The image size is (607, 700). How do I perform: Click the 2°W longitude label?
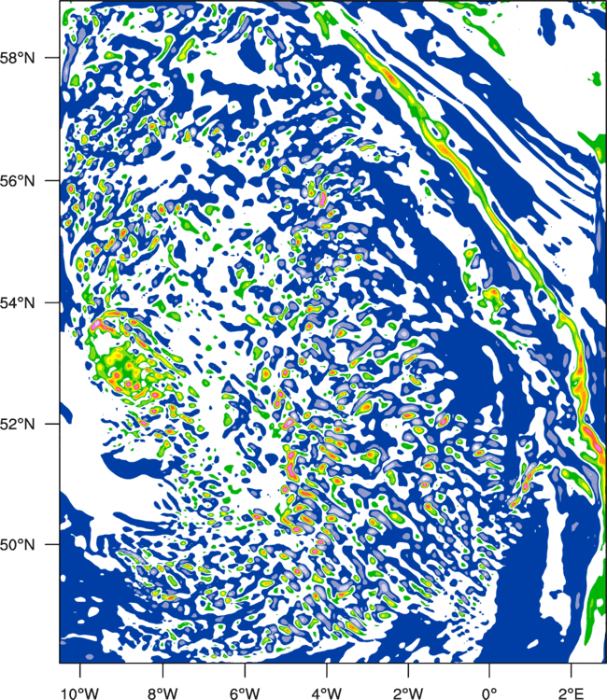point(408,693)
